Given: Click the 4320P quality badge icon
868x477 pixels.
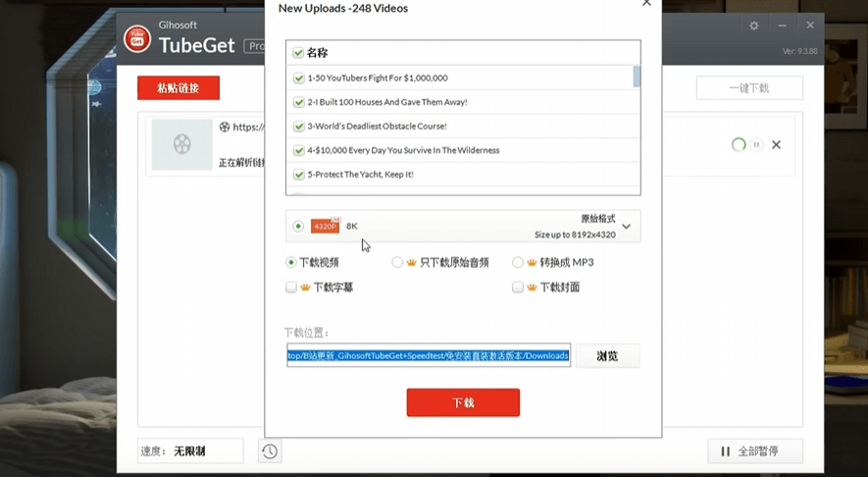Looking at the screenshot, I should point(325,226).
